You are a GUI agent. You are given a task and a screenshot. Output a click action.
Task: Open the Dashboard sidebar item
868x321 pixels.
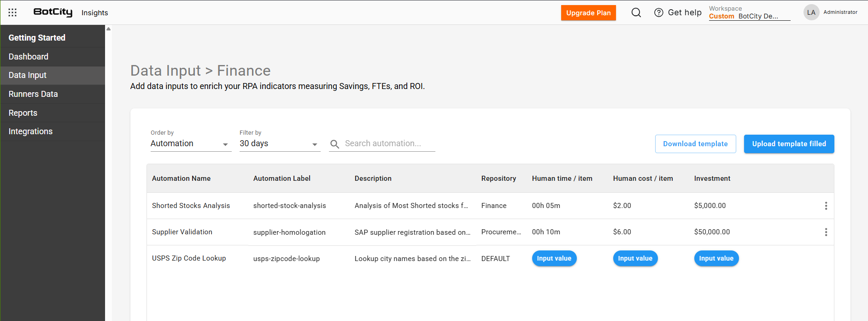[53, 57]
